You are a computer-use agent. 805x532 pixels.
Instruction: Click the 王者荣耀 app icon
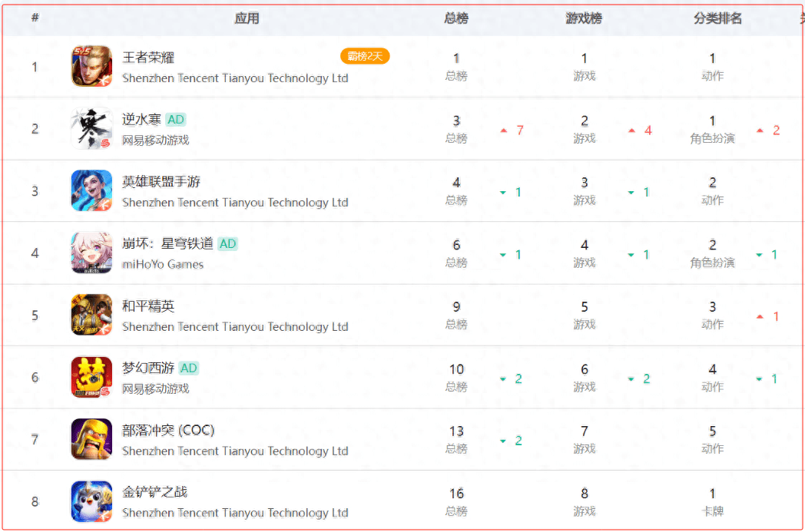coord(91,67)
